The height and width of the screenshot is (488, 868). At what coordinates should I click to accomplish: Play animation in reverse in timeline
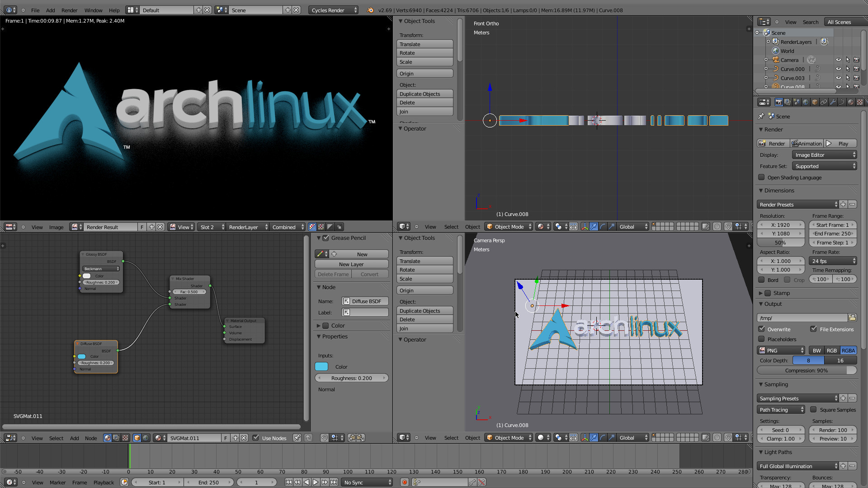tap(307, 483)
